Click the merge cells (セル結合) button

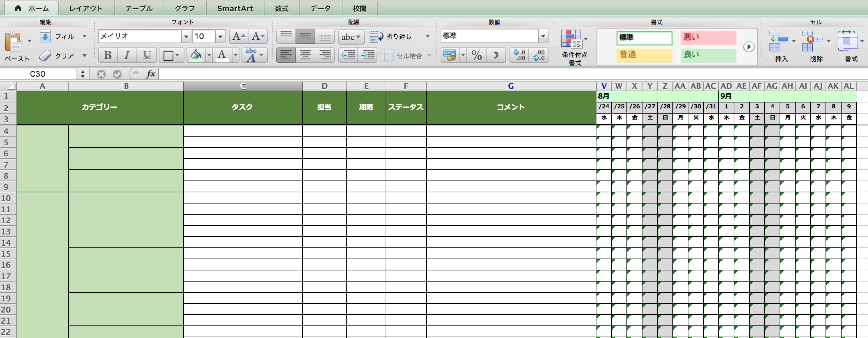tap(402, 56)
